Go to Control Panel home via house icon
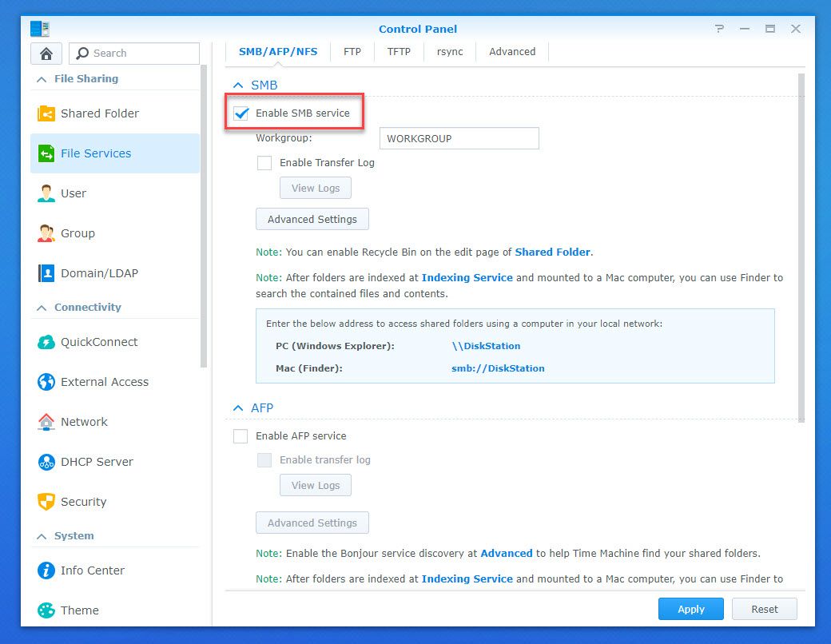The width and height of the screenshot is (831, 644). coord(46,54)
